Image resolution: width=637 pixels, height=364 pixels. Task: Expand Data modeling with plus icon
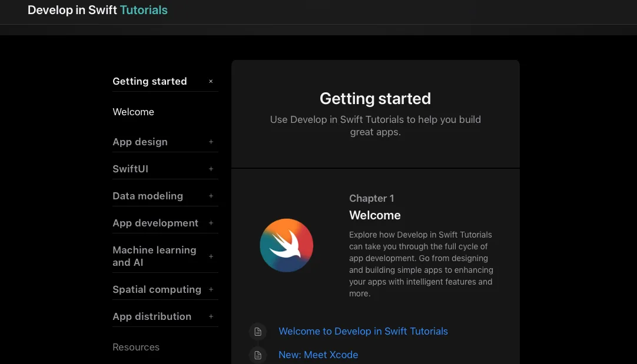[211, 196]
